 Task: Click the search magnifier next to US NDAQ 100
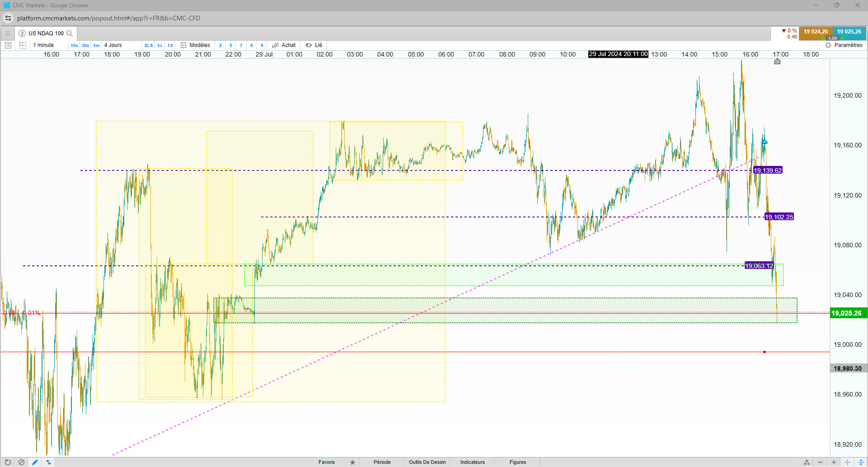coord(70,33)
